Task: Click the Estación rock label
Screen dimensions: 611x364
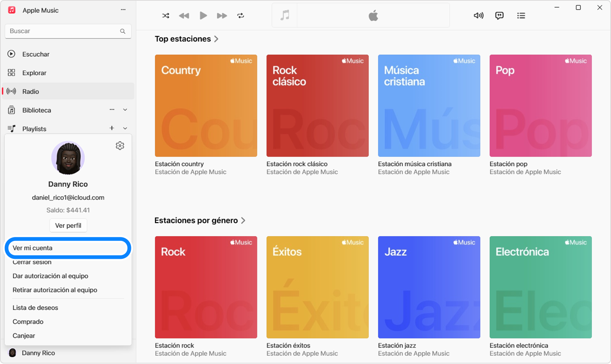Action: point(174,346)
